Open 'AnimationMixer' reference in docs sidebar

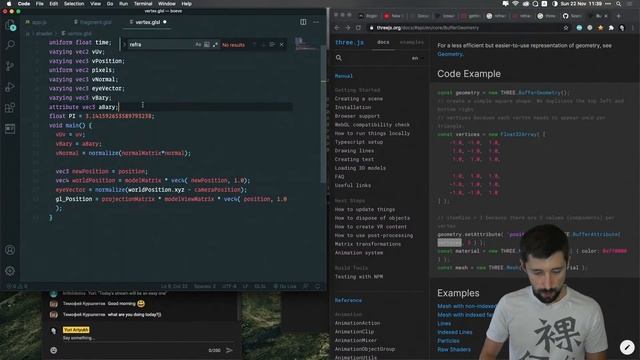(356, 340)
